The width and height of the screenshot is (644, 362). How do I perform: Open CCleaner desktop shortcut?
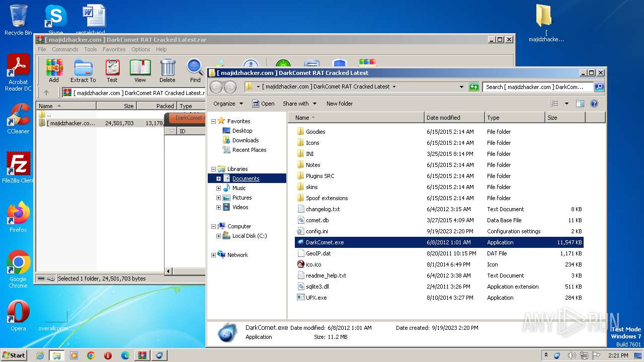pyautogui.click(x=18, y=119)
